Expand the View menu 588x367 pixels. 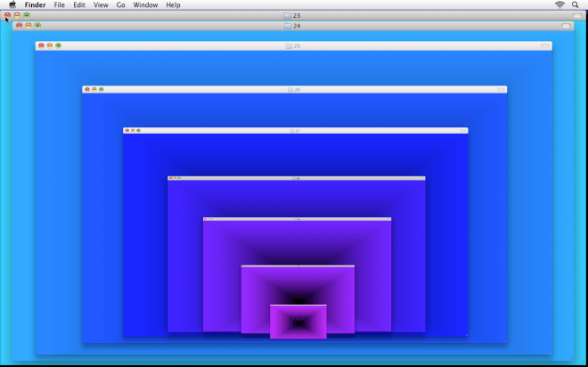click(x=101, y=5)
